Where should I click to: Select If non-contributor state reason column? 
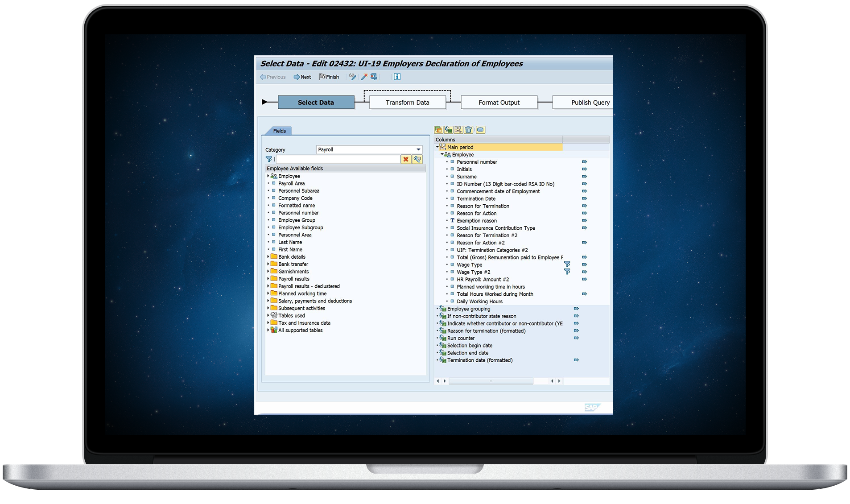pyautogui.click(x=482, y=316)
